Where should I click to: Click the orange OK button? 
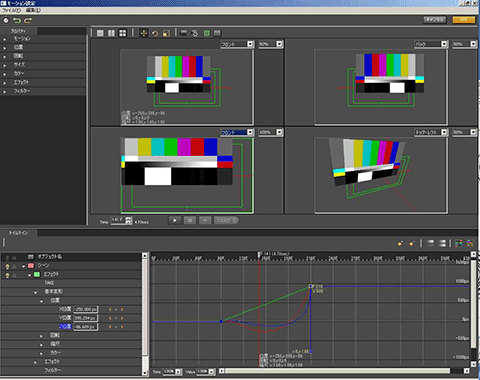(x=464, y=20)
